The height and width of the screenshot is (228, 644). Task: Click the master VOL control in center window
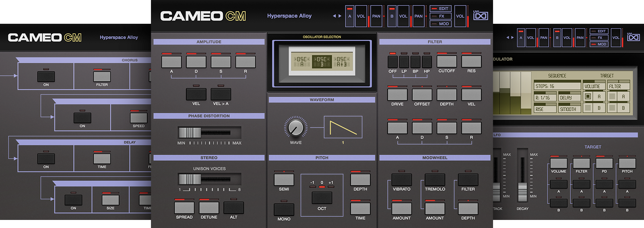[460, 16]
